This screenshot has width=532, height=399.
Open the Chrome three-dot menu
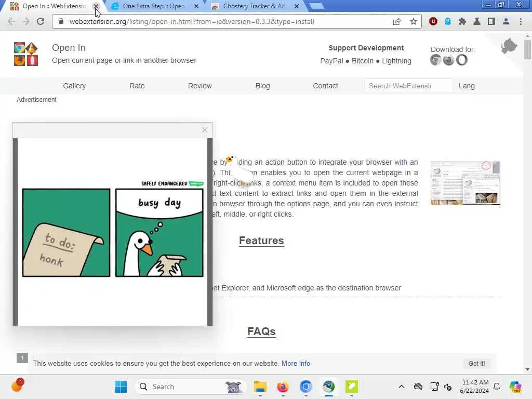(521, 21)
